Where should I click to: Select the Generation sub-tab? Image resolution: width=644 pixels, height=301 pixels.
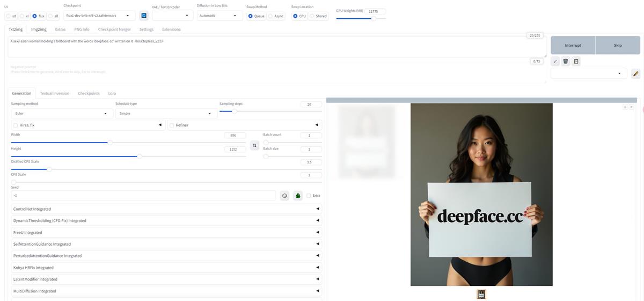pyautogui.click(x=21, y=94)
